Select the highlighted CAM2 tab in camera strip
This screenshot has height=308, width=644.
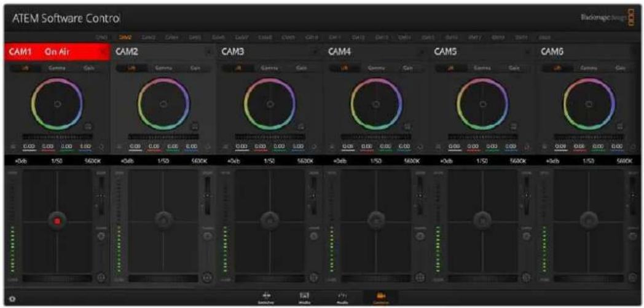point(125,38)
